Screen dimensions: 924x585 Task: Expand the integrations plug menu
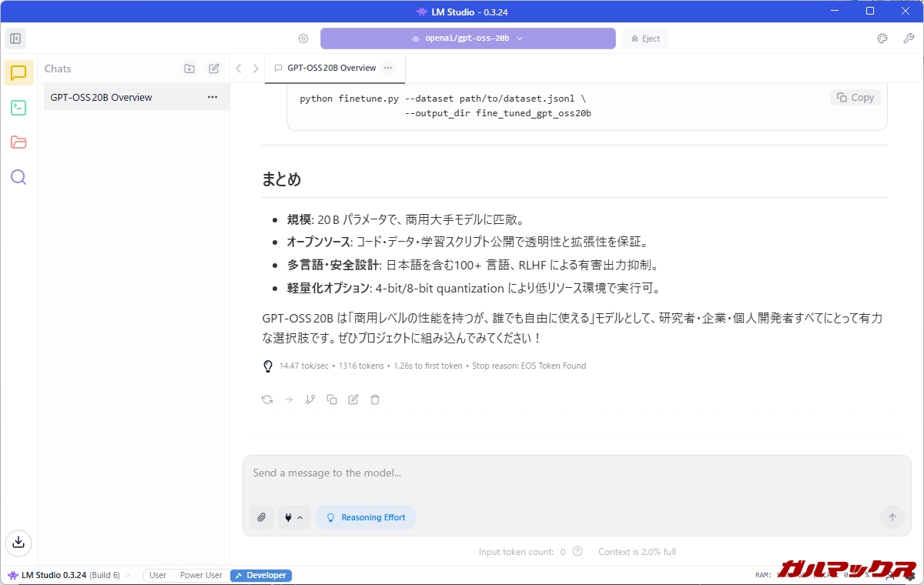(x=293, y=517)
